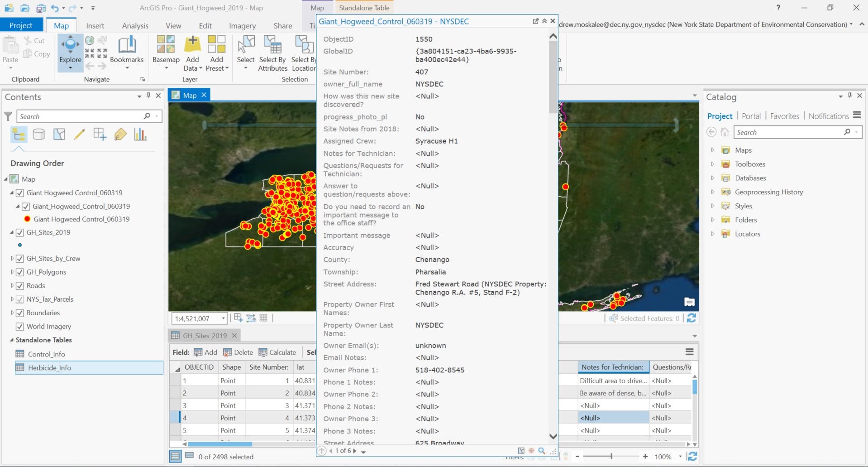Open the popup feature list dropdown
This screenshot has height=467, width=868.
coord(363,451)
